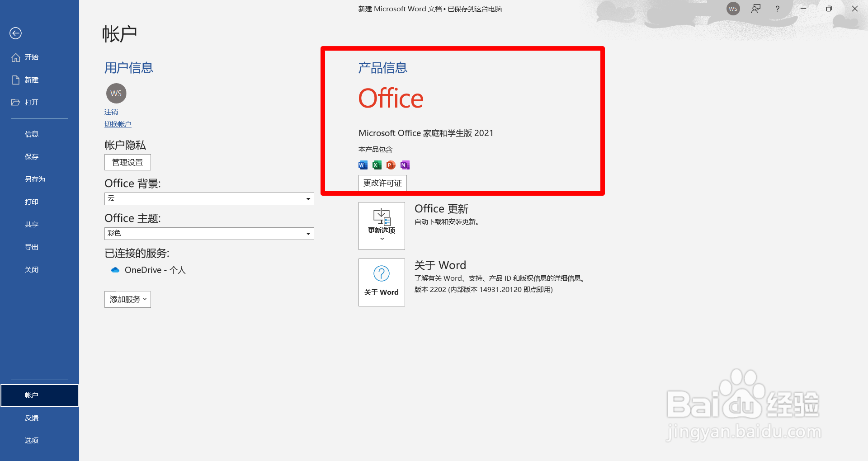Minimize the Word window

coord(803,9)
